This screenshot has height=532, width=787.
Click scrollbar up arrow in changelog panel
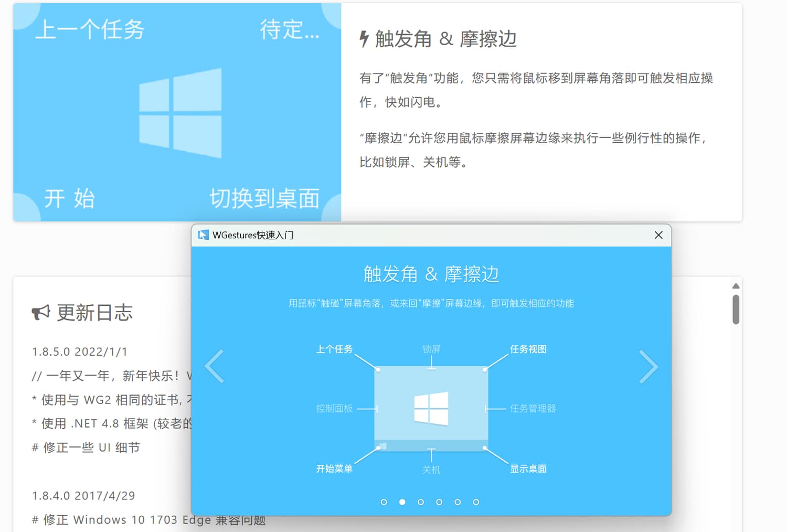pyautogui.click(x=736, y=286)
